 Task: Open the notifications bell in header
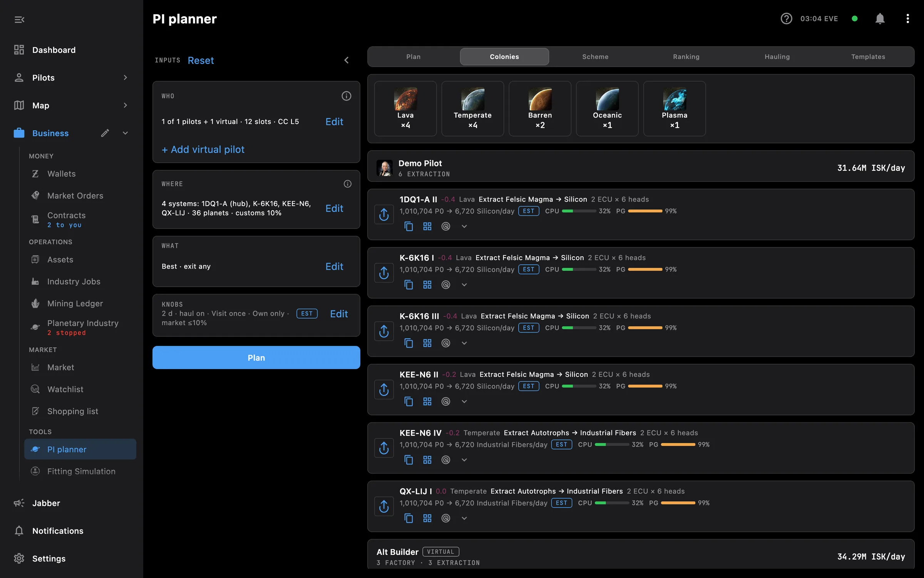click(x=880, y=18)
